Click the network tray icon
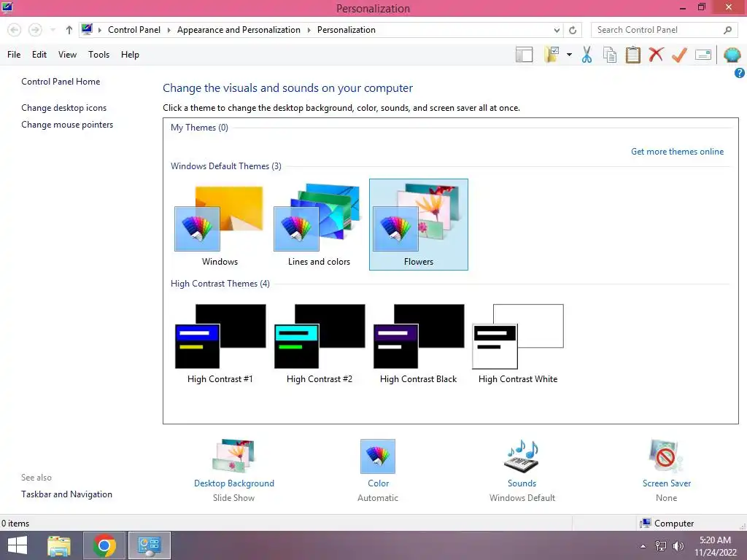Viewport: 747px width, 560px height. 661,546
